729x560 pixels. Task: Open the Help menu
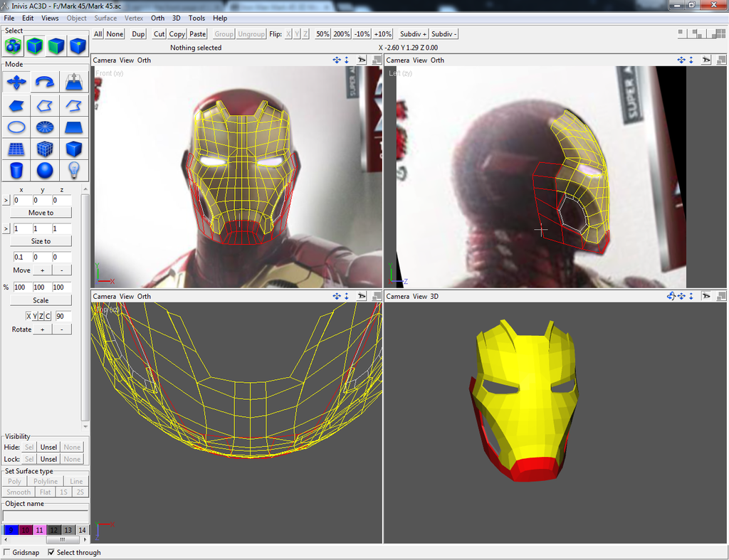(x=220, y=18)
